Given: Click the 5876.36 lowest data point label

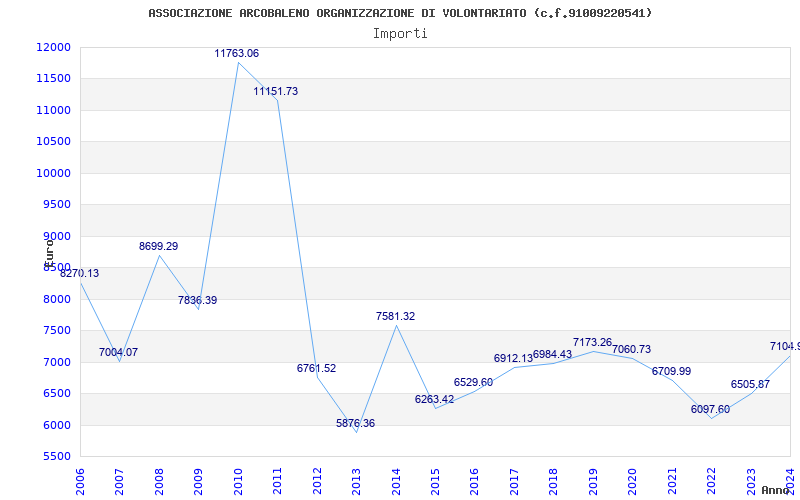Looking at the screenshot, I should coord(355,423).
